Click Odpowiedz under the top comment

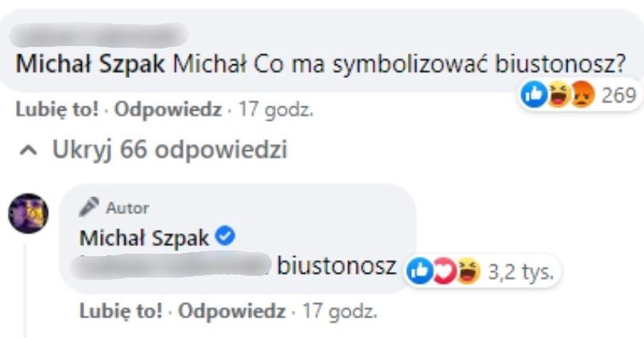click(168, 110)
